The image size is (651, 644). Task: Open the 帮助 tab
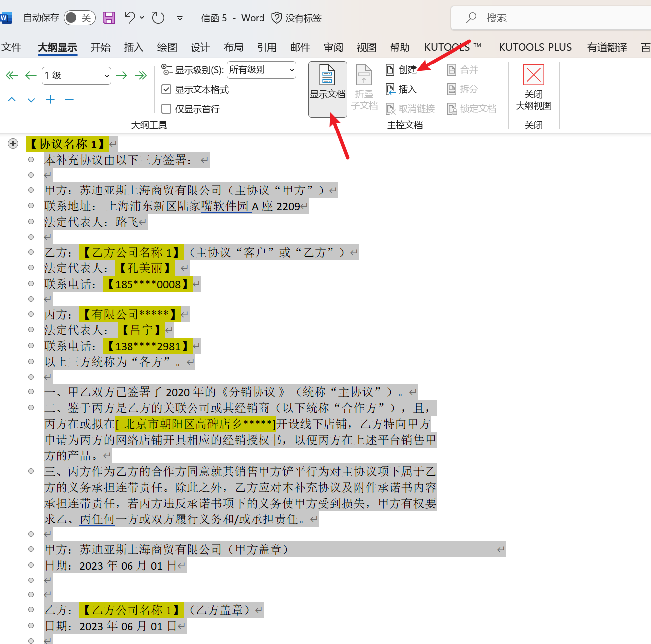[x=399, y=47]
